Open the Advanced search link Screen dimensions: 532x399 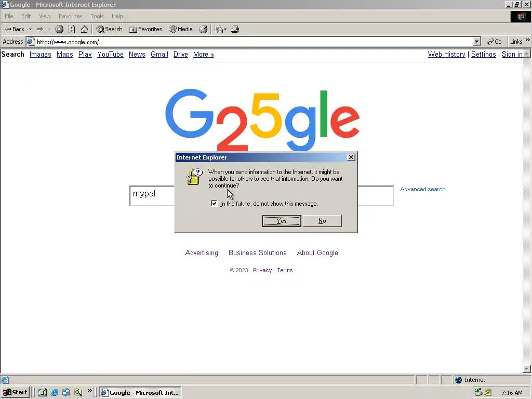coord(423,189)
